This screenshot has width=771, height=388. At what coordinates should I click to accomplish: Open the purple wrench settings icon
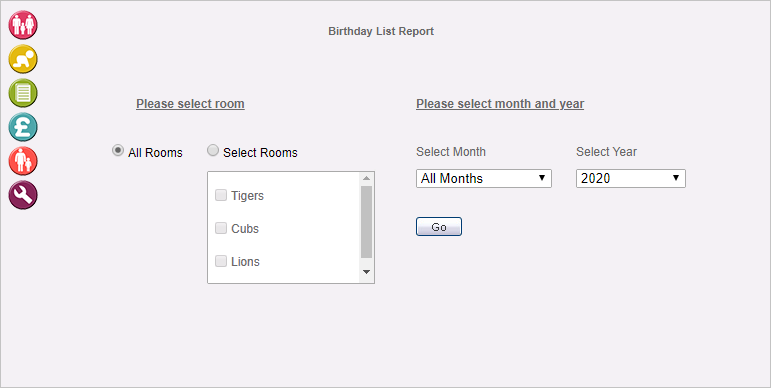pyautogui.click(x=23, y=195)
